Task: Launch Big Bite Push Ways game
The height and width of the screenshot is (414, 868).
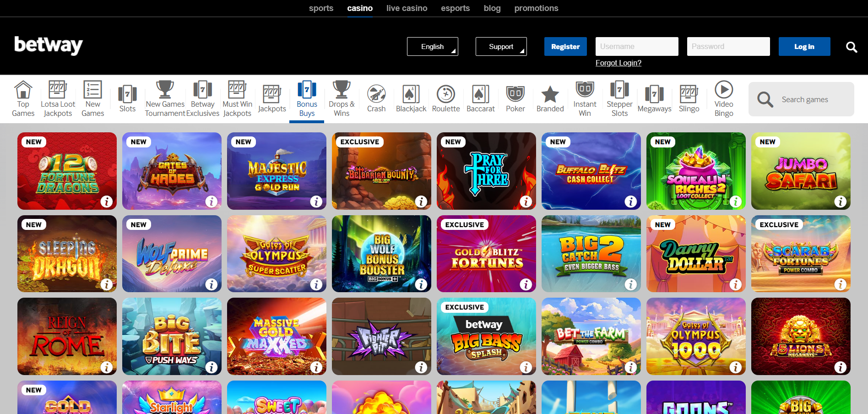Action: pos(172,337)
